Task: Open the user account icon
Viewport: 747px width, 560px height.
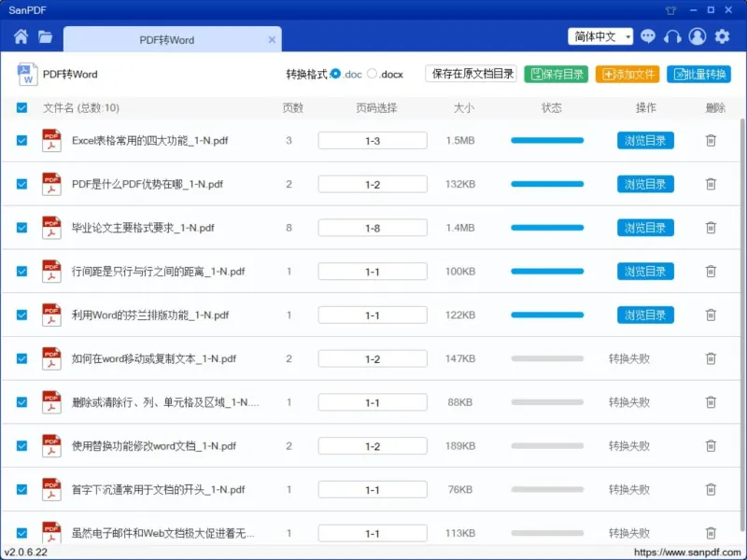Action: [x=697, y=36]
